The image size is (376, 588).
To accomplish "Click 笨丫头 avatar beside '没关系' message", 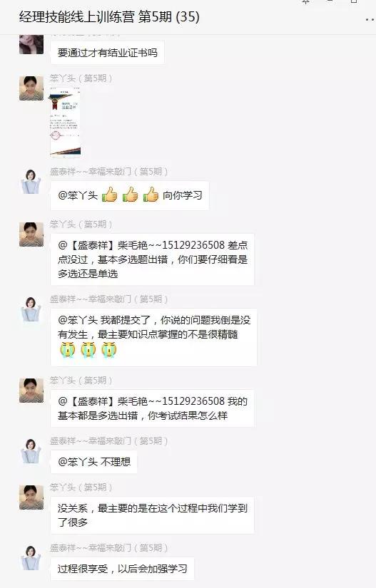I will 31,497.
